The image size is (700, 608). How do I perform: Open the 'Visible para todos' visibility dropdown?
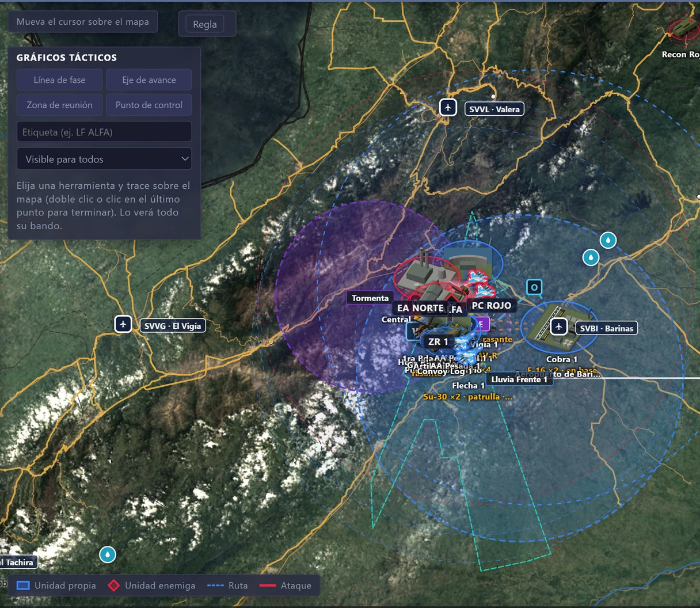pyautogui.click(x=104, y=159)
